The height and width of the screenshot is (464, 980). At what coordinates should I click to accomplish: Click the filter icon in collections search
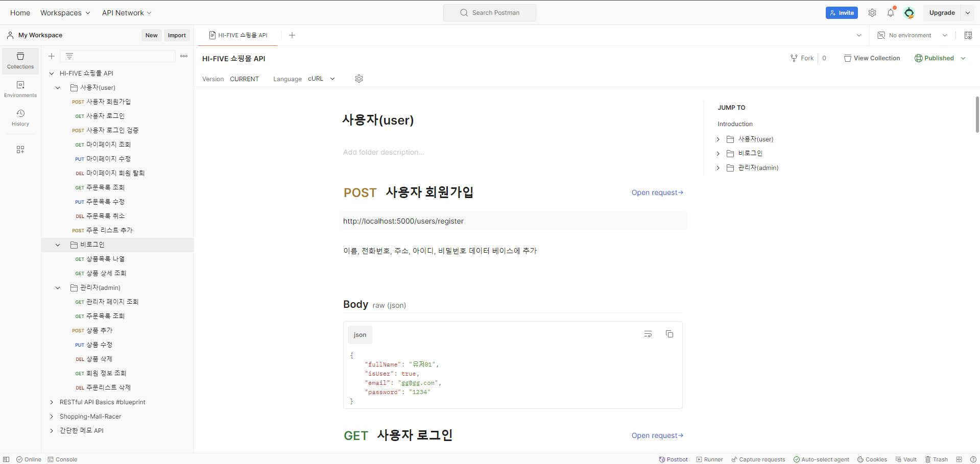pos(69,56)
